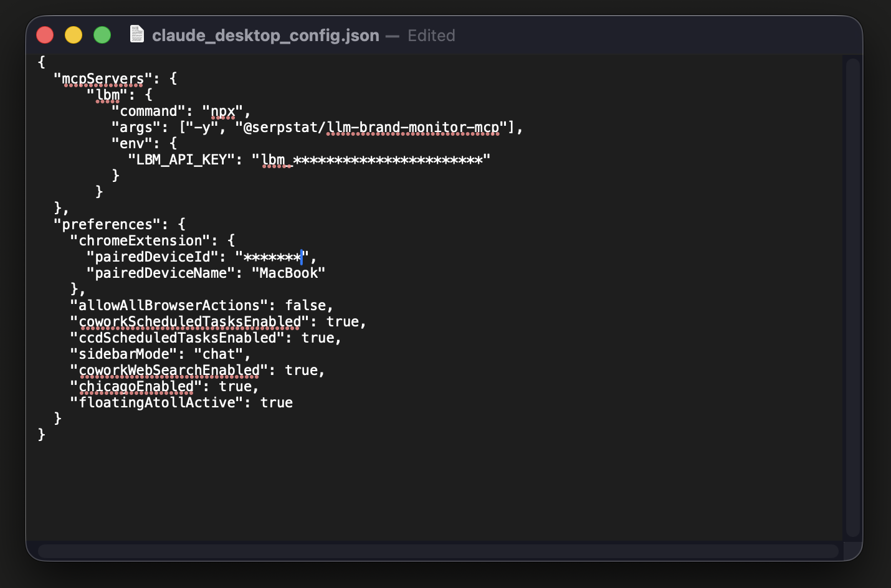Click the "lbm" server key
This screenshot has width=891, height=588.
coord(107,95)
